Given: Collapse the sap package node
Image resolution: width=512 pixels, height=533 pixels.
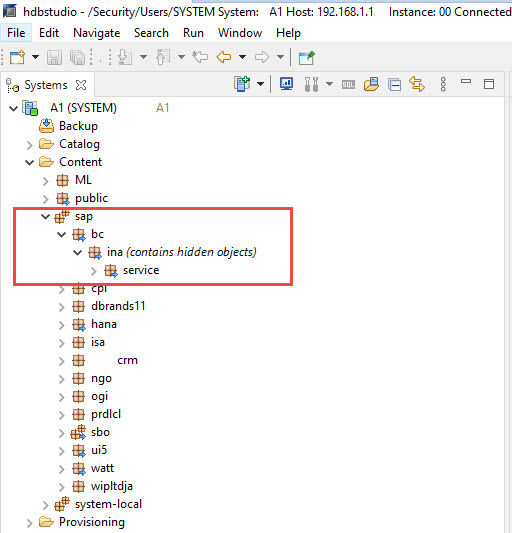Looking at the screenshot, I should pos(45,216).
